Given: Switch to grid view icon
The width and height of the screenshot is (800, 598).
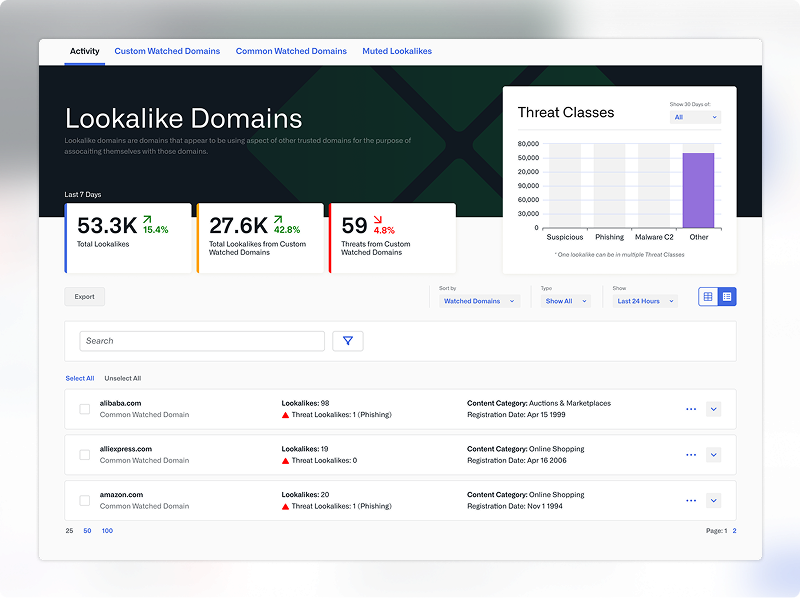Looking at the screenshot, I should [x=708, y=297].
